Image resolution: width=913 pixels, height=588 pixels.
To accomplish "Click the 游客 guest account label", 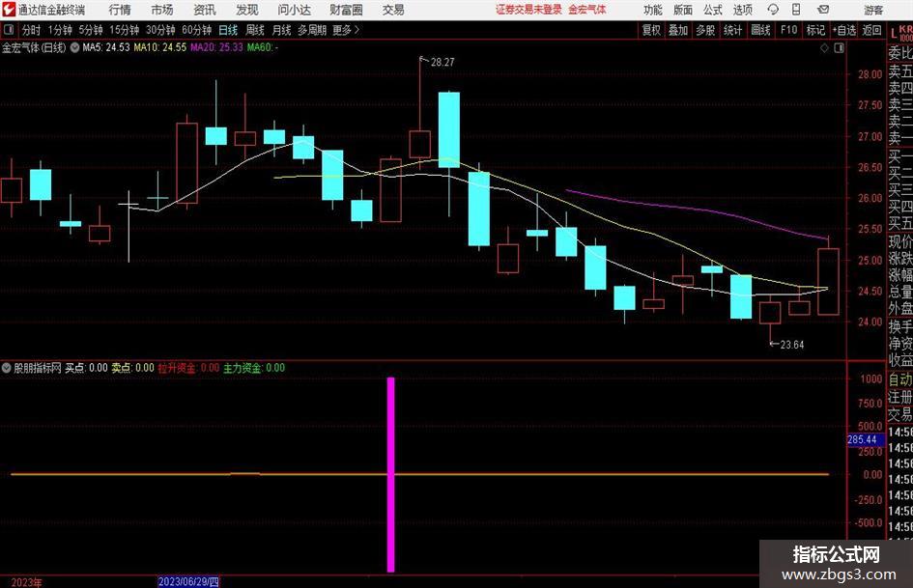I will 873,10.
